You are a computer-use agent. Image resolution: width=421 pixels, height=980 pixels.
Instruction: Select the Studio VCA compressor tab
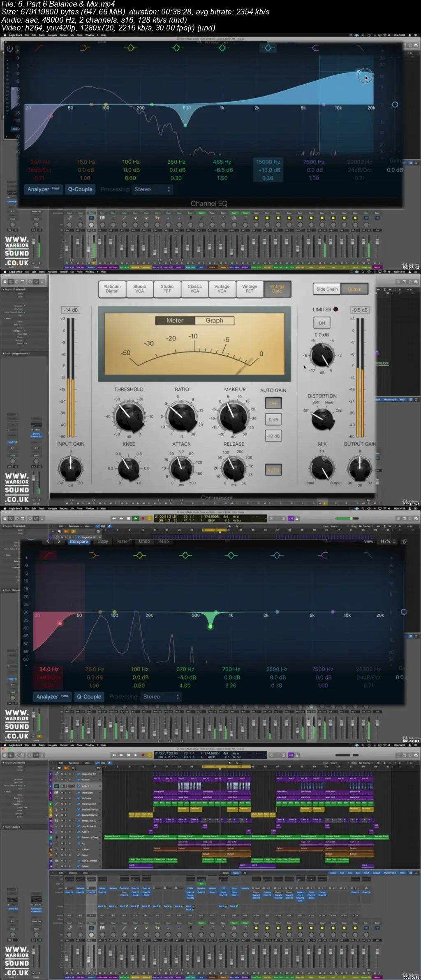click(x=139, y=289)
